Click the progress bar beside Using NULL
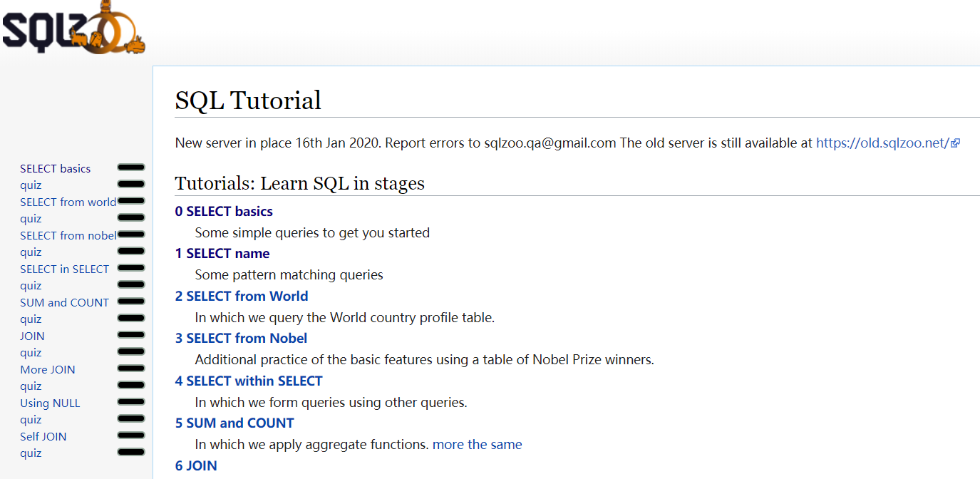The height and width of the screenshot is (479, 980). click(131, 402)
